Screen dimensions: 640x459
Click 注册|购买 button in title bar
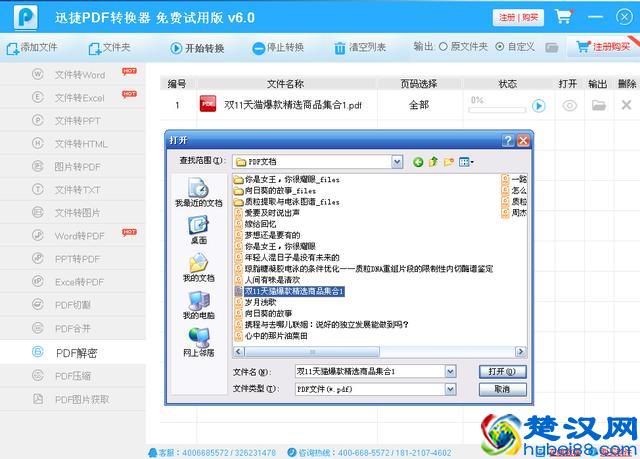click(x=518, y=17)
